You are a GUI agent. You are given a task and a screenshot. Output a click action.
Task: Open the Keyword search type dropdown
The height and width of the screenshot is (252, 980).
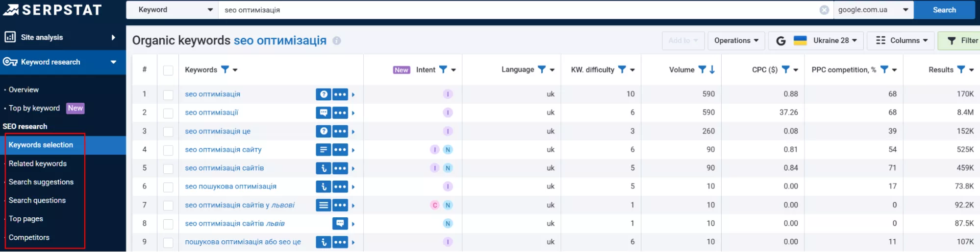[172, 10]
